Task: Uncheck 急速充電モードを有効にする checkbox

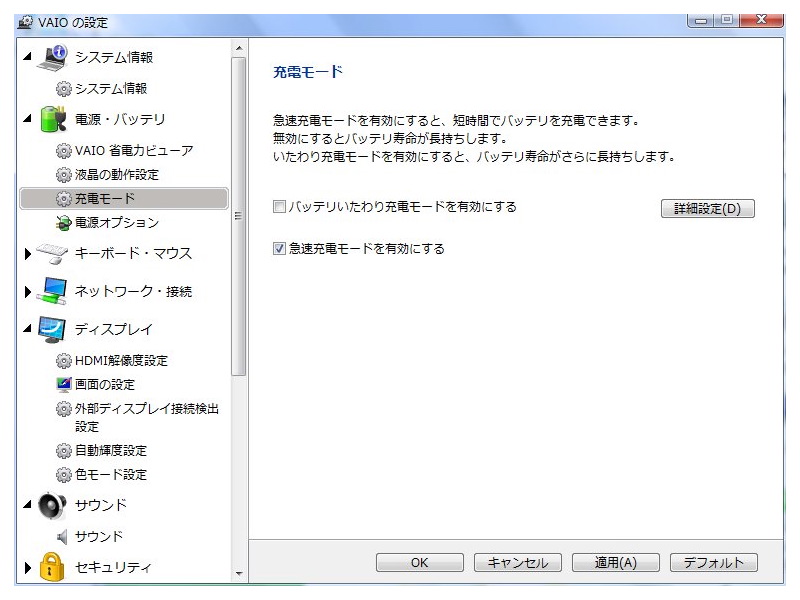Action: tap(279, 249)
